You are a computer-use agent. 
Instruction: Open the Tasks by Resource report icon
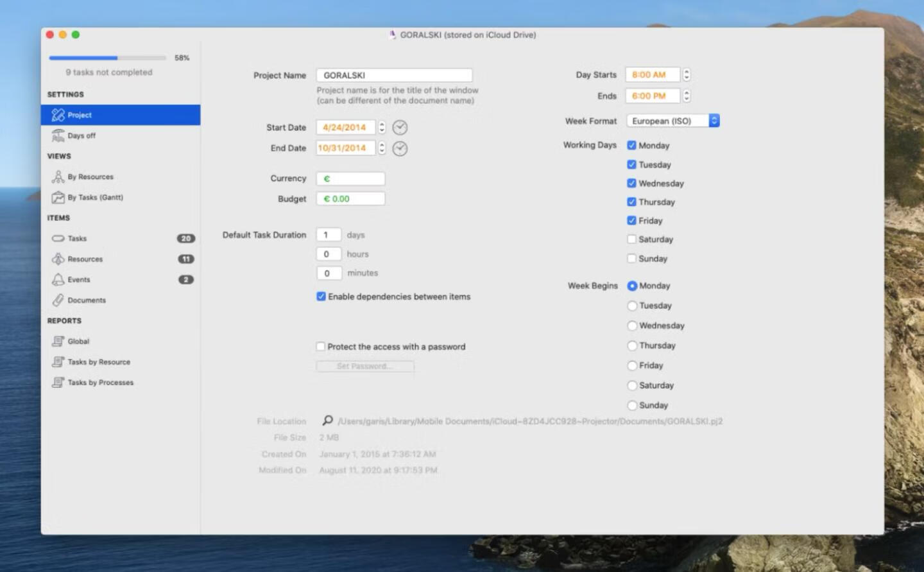(58, 361)
